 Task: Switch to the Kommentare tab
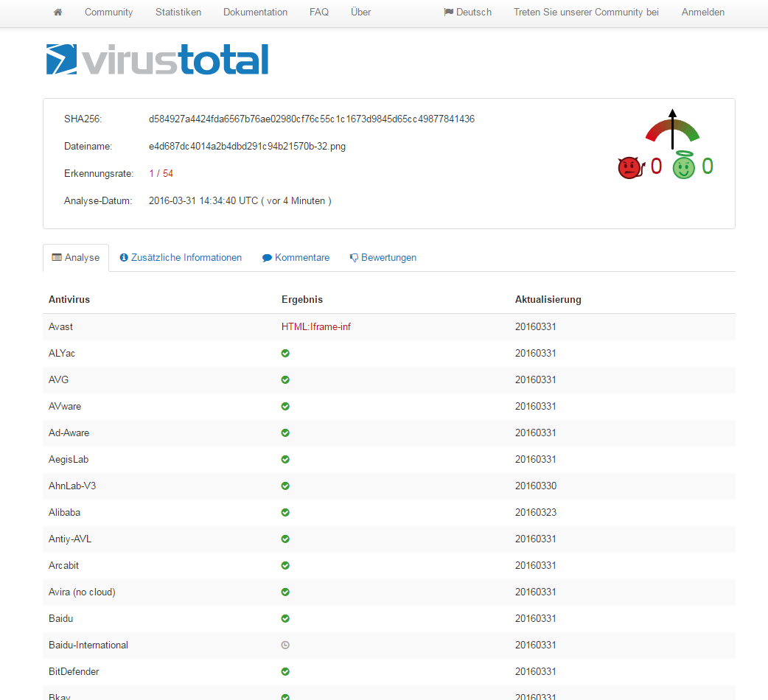tap(296, 258)
